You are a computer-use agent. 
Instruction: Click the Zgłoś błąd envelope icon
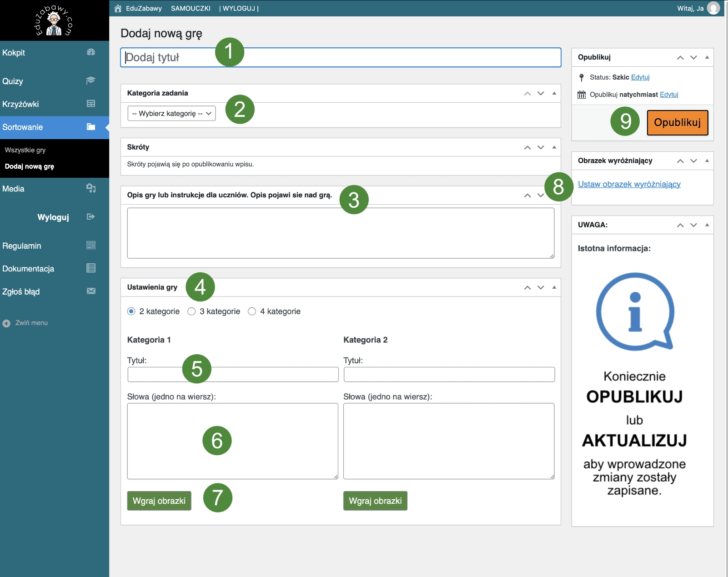tap(91, 291)
